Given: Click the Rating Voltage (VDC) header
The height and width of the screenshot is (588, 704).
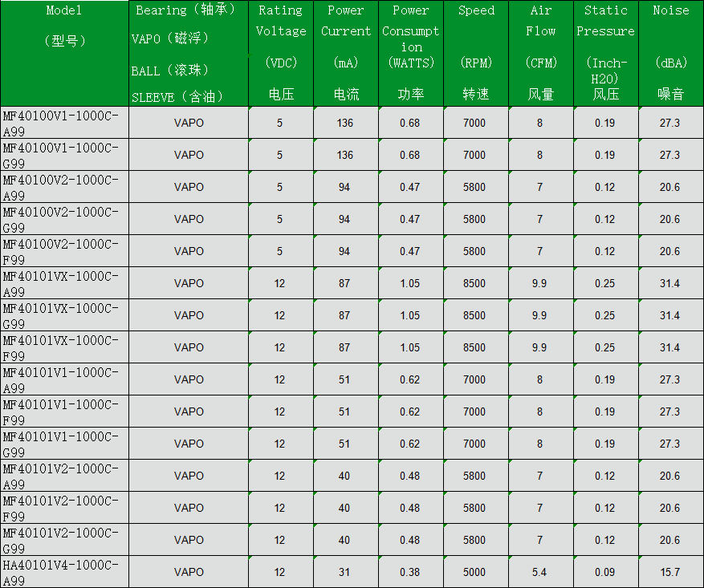Looking at the screenshot, I should coord(281,53).
